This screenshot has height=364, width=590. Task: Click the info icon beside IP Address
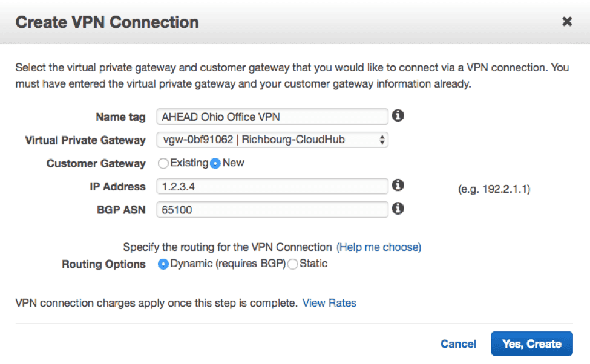coord(398,185)
